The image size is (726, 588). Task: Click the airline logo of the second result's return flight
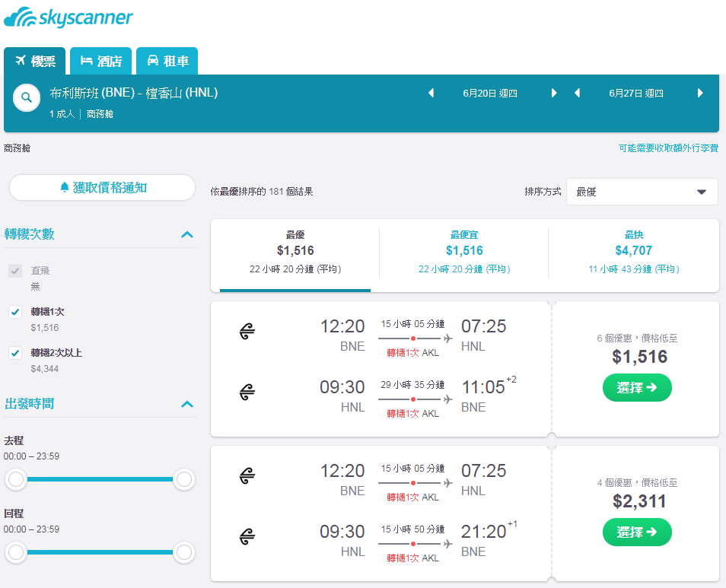tap(247, 536)
